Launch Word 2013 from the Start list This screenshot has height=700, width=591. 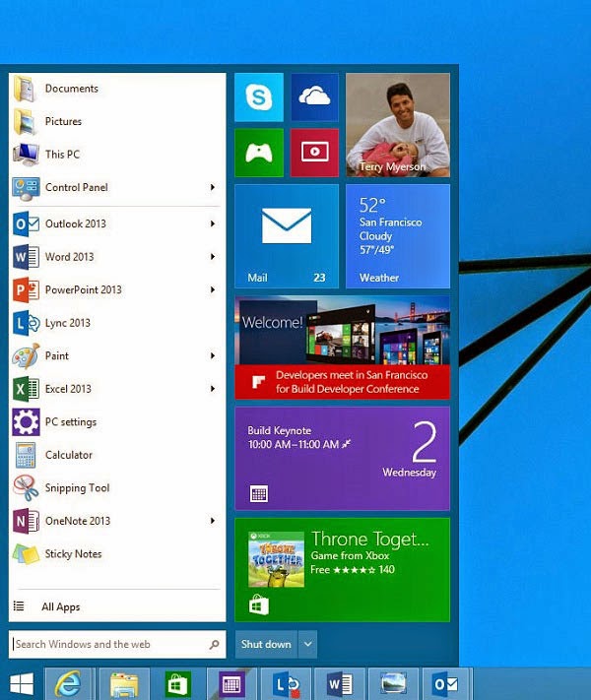(x=117, y=257)
